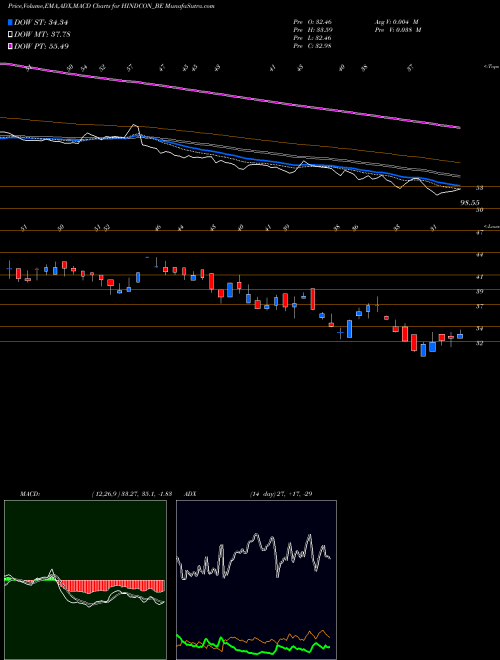500x660 pixels.
Task: Click the blue DOW ST color swatch
Action: pyautogui.click(x=11, y=22)
